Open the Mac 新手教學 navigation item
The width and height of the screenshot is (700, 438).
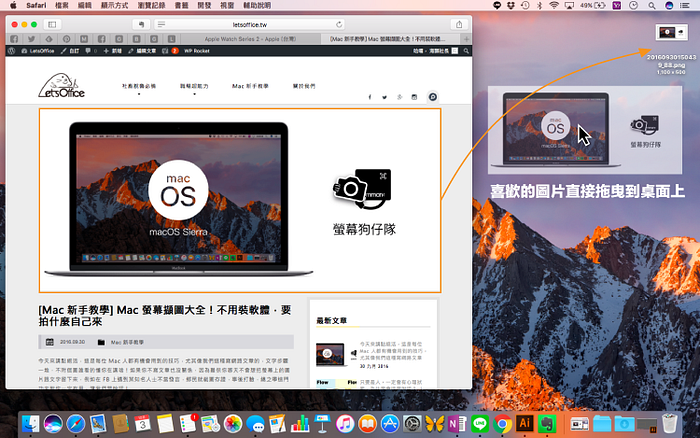(250, 86)
